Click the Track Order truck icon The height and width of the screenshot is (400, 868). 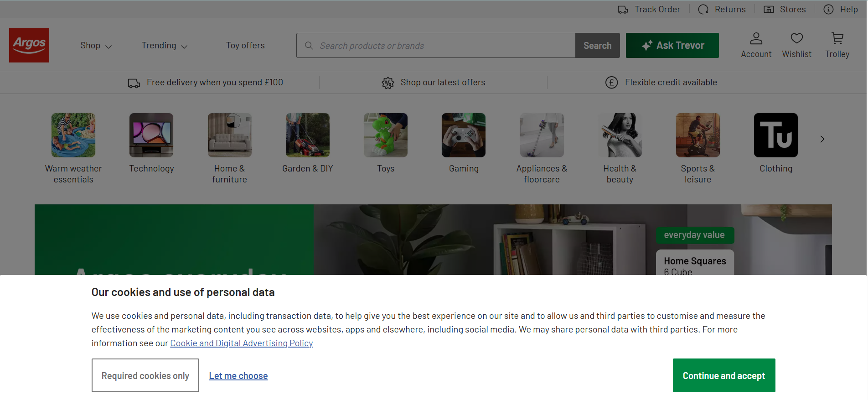tap(623, 10)
